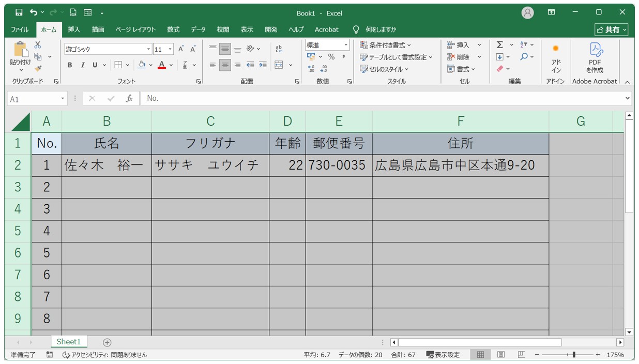Click the AutoSum sigma icon
Viewport: 639px width, 364px height.
click(500, 45)
